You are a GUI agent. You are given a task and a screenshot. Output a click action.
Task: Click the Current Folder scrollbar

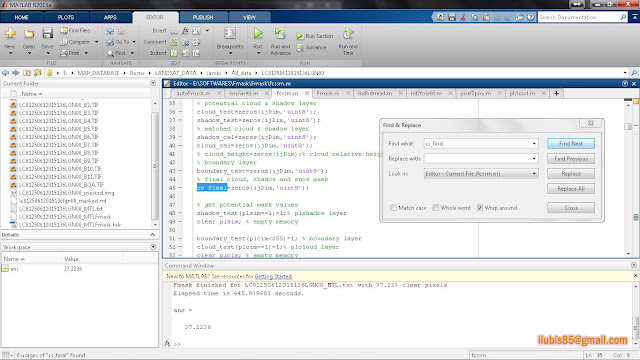[x=154, y=163]
